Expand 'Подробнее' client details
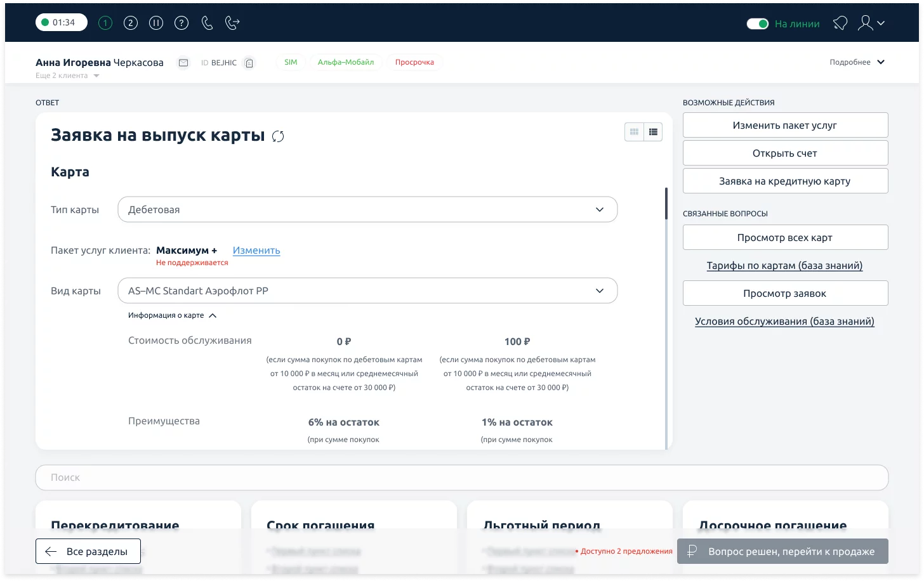 click(x=857, y=62)
